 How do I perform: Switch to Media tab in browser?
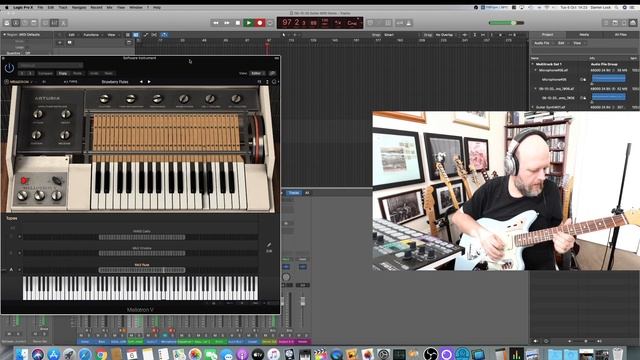pos(584,35)
